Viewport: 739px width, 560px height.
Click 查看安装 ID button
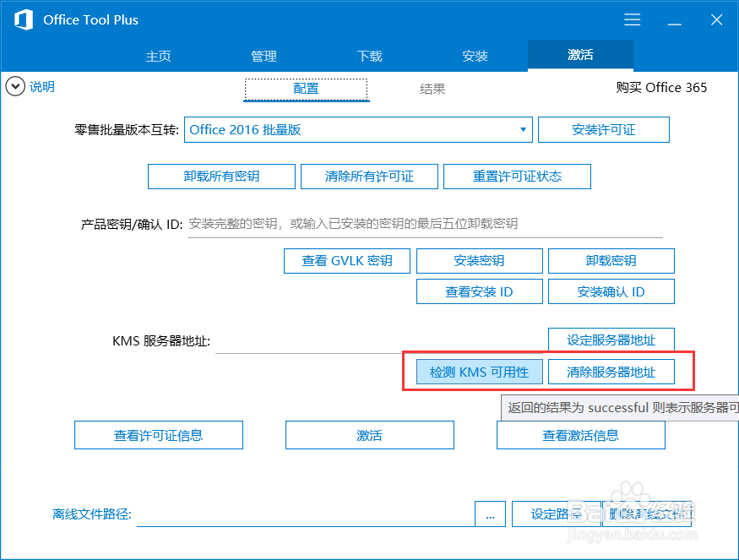[480, 291]
